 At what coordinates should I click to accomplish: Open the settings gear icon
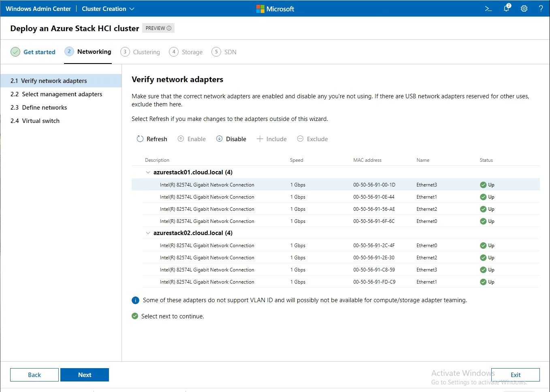pos(524,8)
